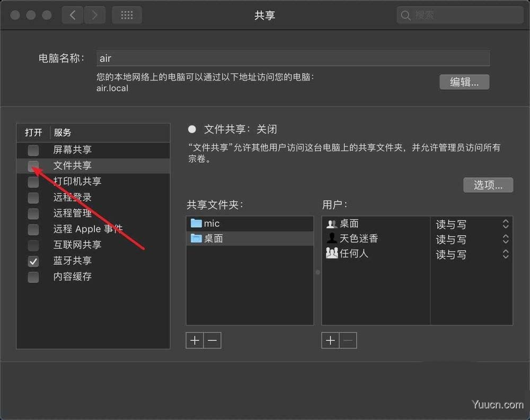Select 任何人 in users list

[376, 253]
